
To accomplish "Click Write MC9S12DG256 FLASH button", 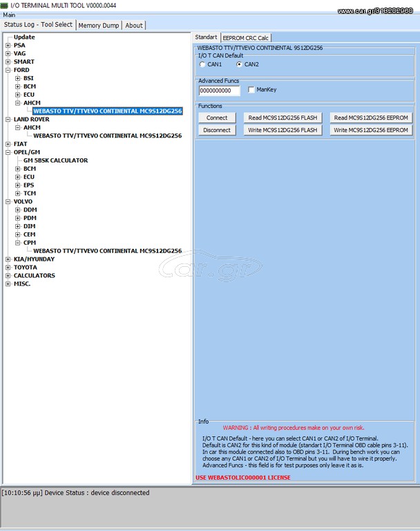I will (283, 130).
